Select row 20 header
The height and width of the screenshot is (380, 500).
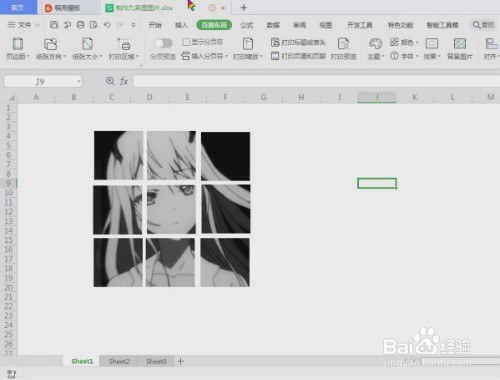pos(9,287)
